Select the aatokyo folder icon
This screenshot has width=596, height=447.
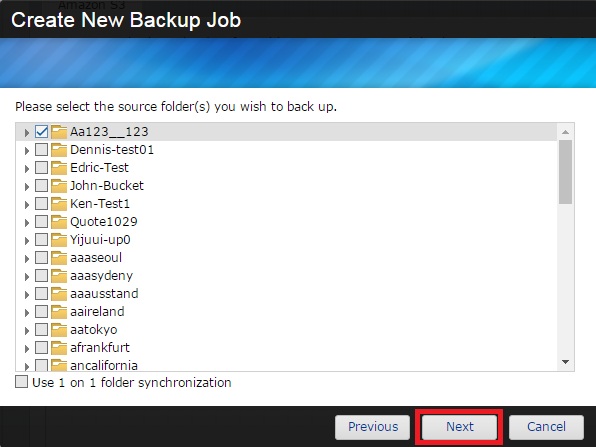pyautogui.click(x=59, y=330)
